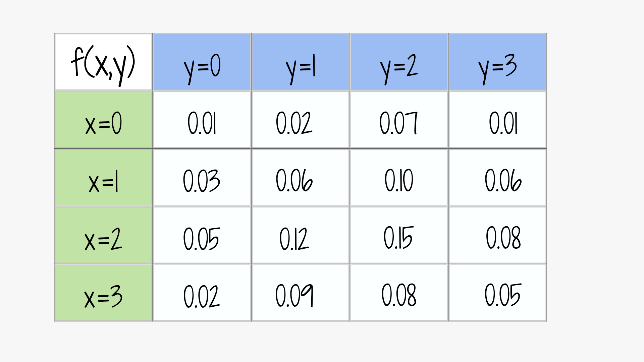This screenshot has width=644, height=362.
Task: Click the 0.15 probability cell
Action: pyautogui.click(x=399, y=235)
